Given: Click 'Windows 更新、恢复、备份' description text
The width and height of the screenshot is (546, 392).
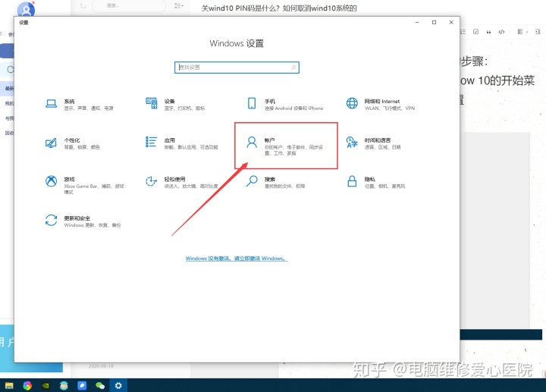Looking at the screenshot, I should (93, 225).
